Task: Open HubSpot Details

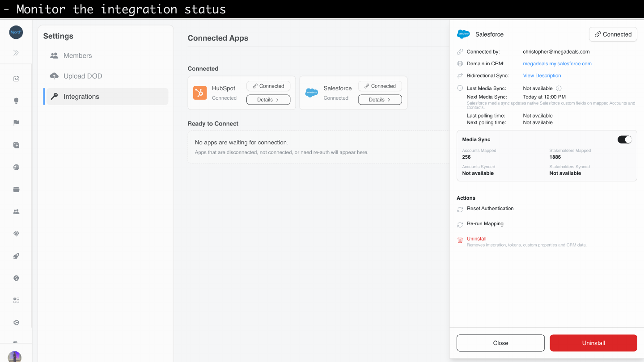Action: (268, 100)
